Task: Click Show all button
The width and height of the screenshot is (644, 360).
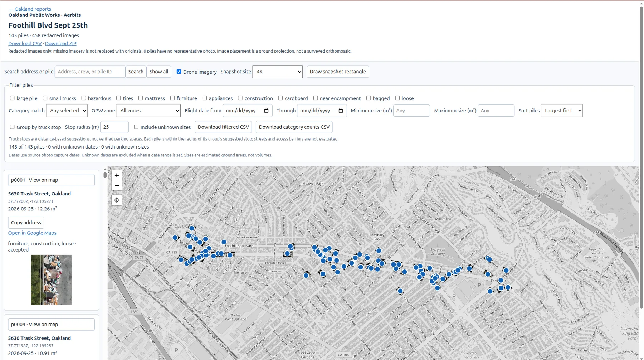Action: tap(159, 72)
